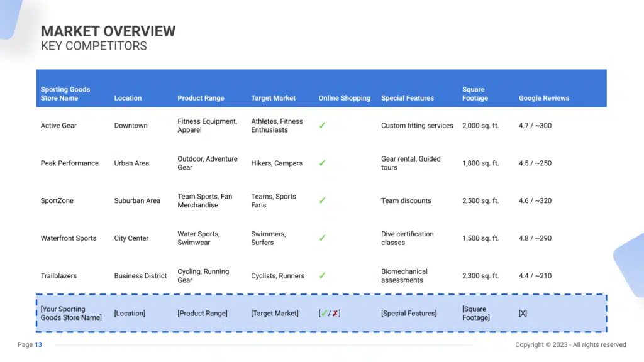Select the Square Footage column header

[474, 94]
